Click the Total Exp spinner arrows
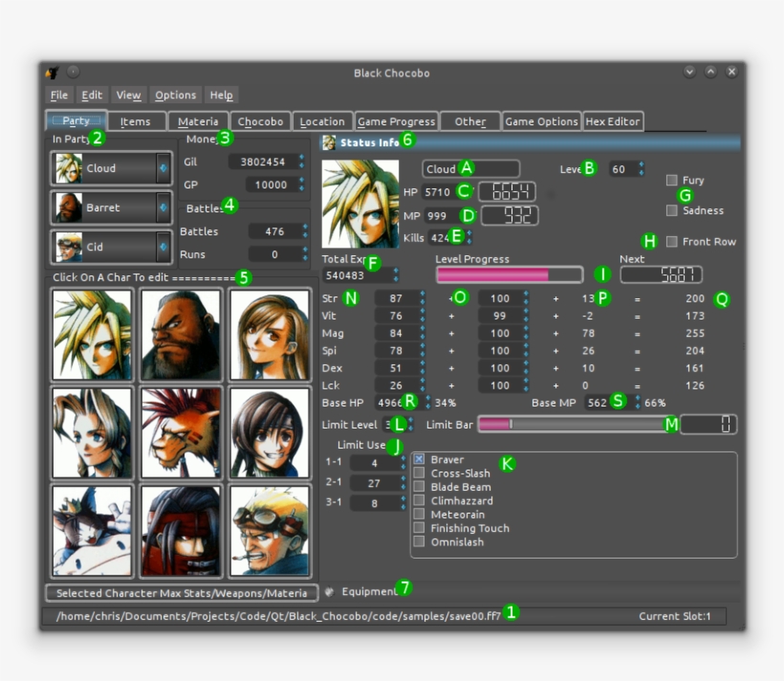Screen dimensions: 784x681 click(396, 275)
